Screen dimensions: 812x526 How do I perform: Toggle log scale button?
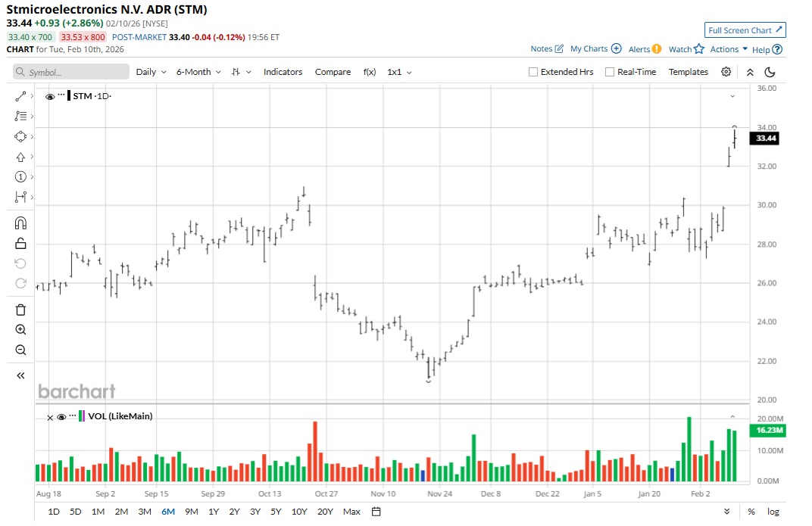tap(773, 512)
